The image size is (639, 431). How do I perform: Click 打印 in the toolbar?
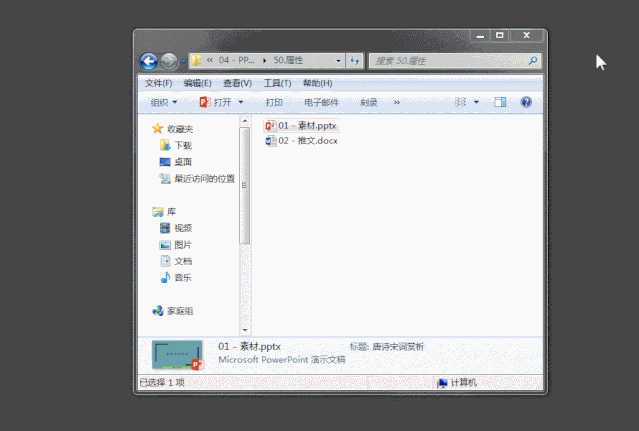coord(274,102)
